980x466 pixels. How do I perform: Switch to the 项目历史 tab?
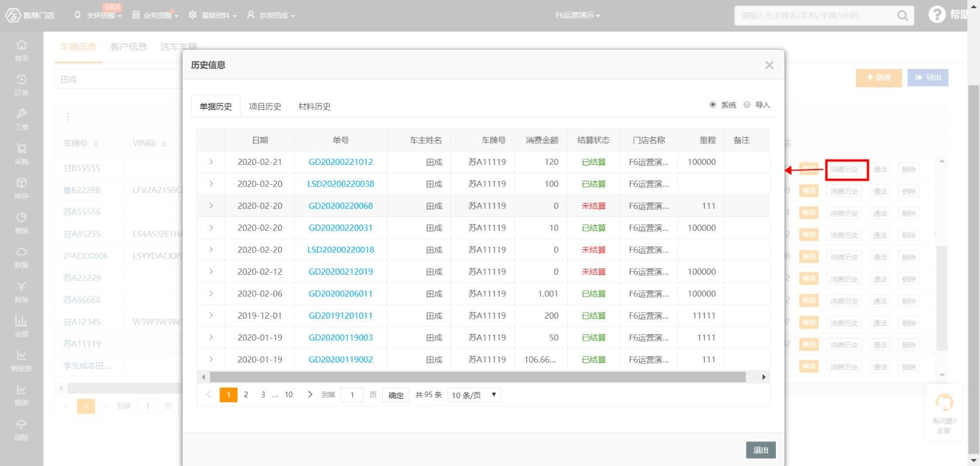(265, 106)
